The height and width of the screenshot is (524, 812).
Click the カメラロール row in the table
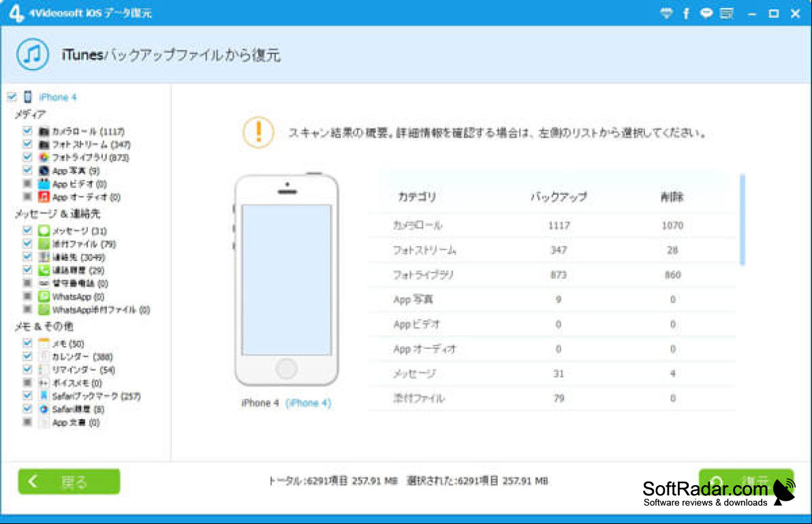[x=552, y=226]
